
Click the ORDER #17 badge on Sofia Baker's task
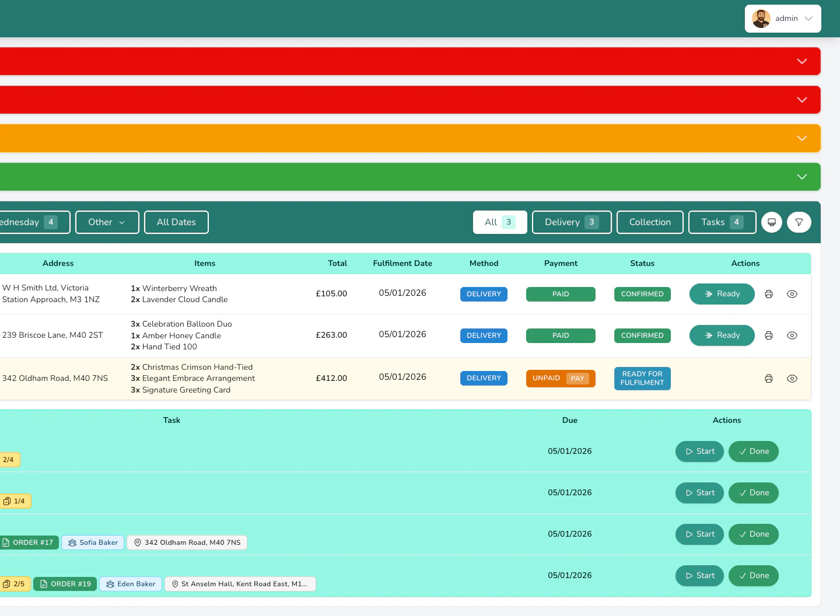[x=29, y=542]
